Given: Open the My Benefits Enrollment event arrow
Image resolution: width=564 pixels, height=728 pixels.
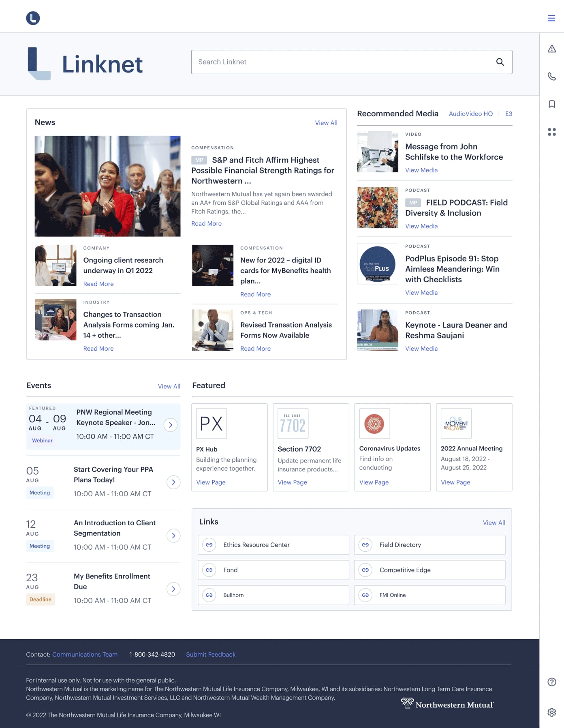Looking at the screenshot, I should [173, 589].
